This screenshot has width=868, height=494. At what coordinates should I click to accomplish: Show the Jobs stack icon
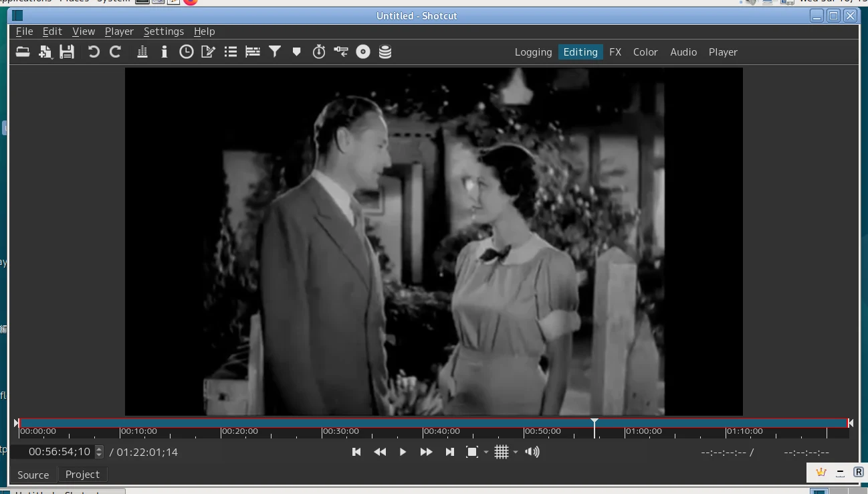point(385,52)
